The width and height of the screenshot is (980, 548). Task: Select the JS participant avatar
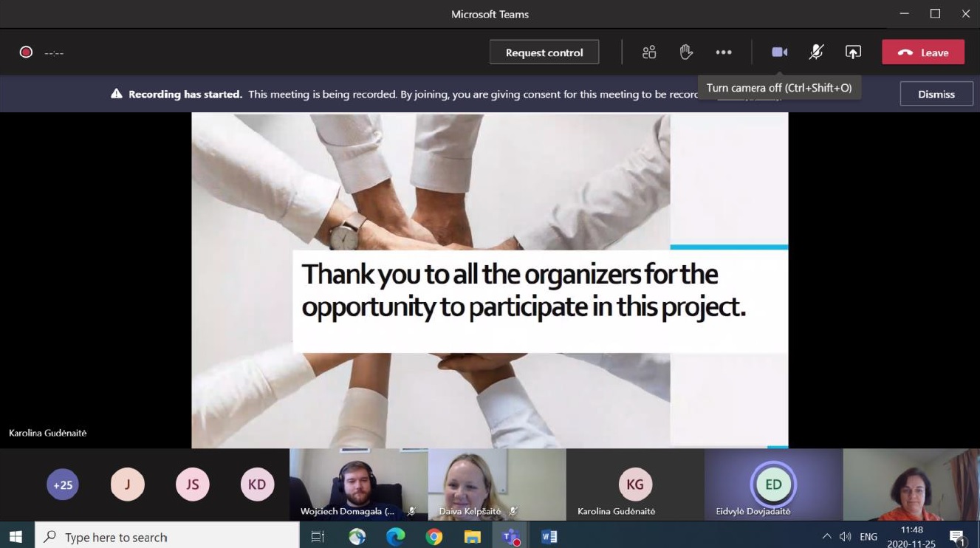tap(192, 485)
